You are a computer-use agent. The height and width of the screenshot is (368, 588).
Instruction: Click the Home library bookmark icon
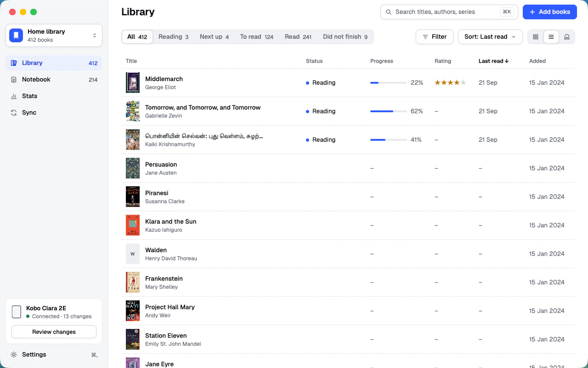click(x=16, y=35)
